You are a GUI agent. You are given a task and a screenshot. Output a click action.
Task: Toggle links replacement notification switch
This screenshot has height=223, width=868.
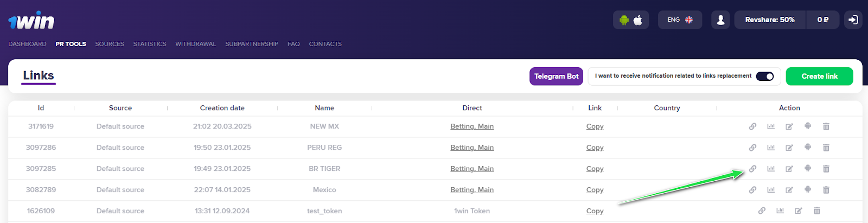pos(765,77)
